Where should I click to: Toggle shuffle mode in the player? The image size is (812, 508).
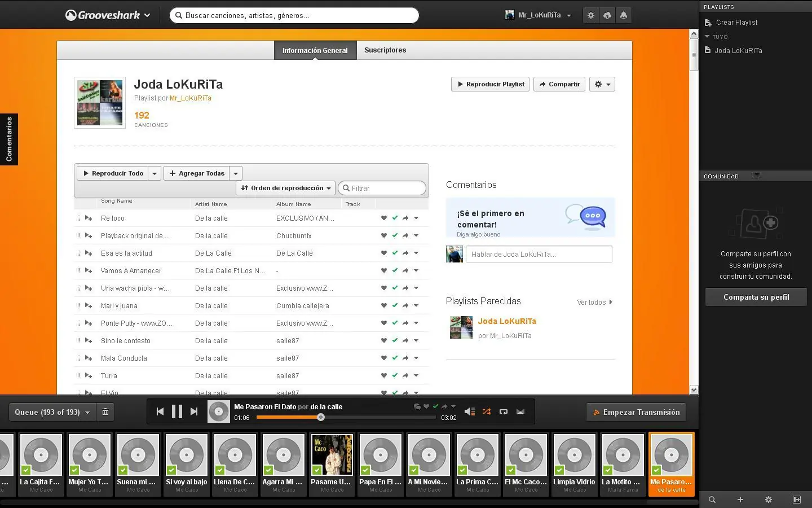[x=487, y=411]
